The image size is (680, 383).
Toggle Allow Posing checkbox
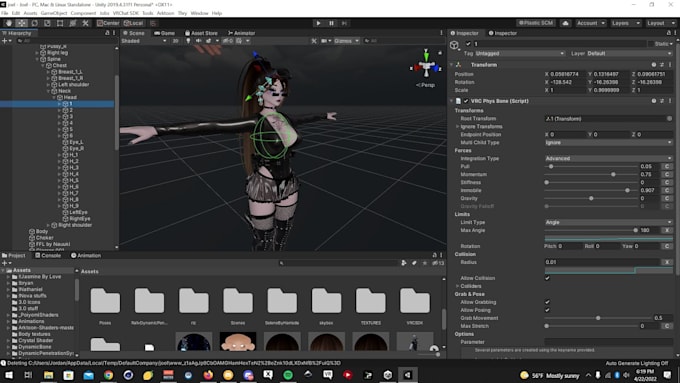click(547, 310)
